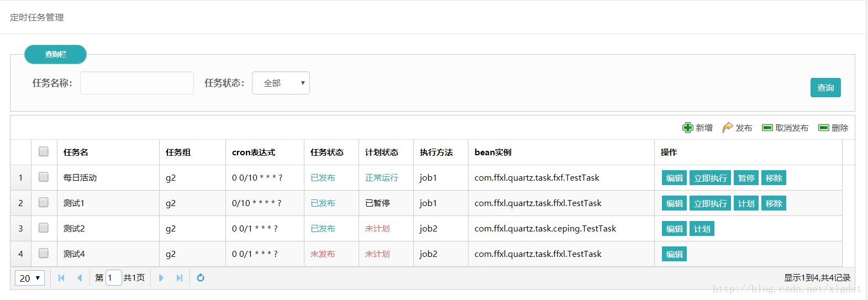Click the 查询栏 tab label
The image size is (868, 300).
[x=55, y=54]
